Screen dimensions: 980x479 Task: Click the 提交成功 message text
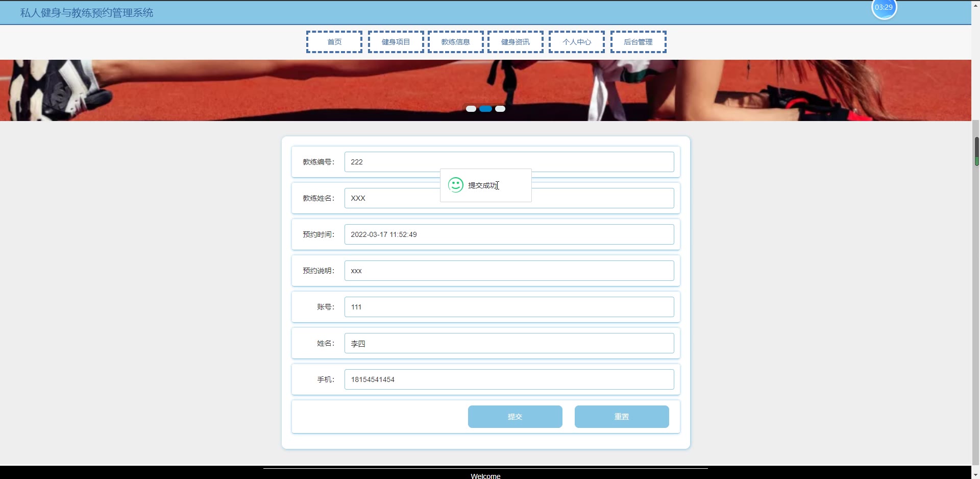[483, 185]
